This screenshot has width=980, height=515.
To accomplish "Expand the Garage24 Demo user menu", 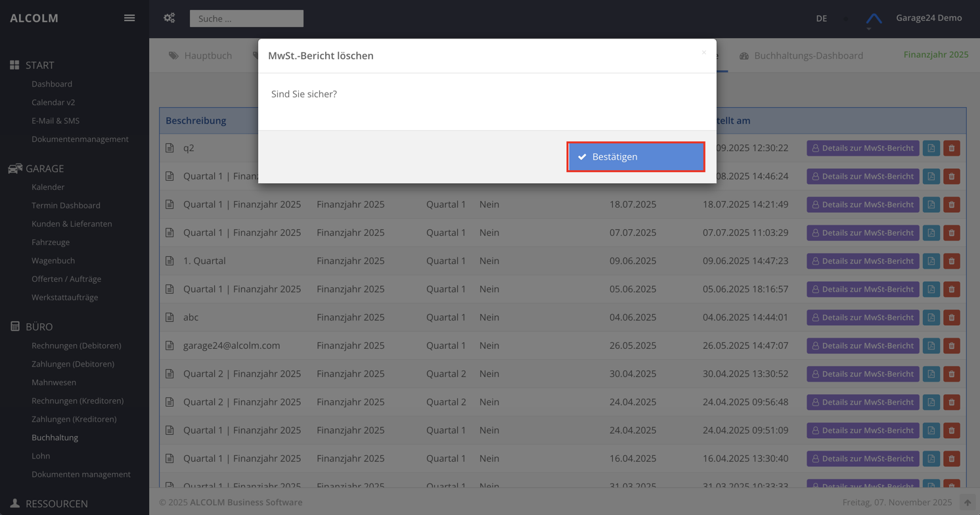I will tap(928, 18).
